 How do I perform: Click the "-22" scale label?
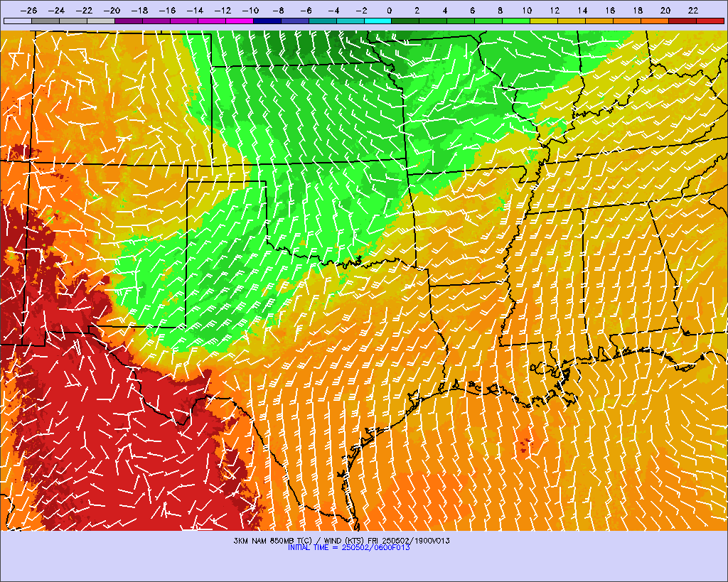click(x=84, y=11)
